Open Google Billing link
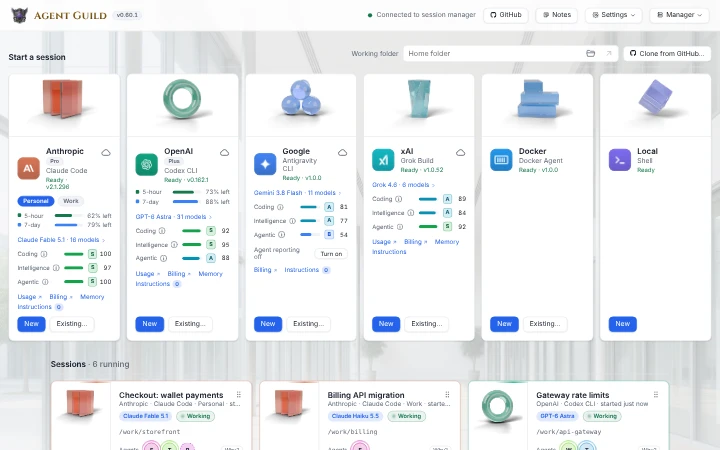Screen dimensions: 720x450 (x=265, y=270)
